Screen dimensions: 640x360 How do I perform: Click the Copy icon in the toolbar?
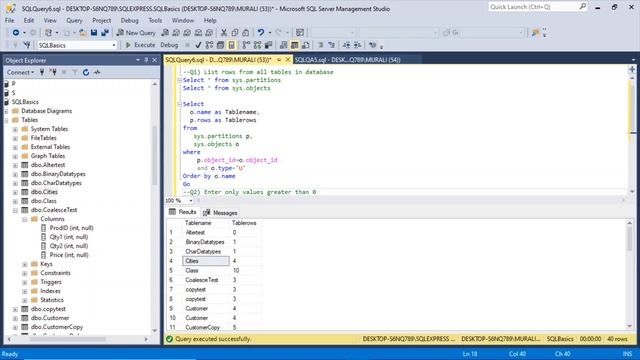235,33
